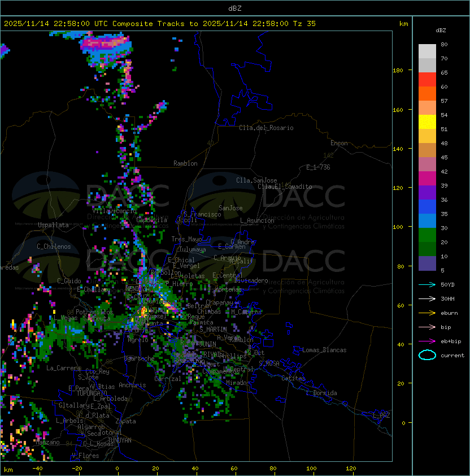The height and width of the screenshot is (476, 470).
Task: Click the Manzano label
Action: (x=47, y=442)
